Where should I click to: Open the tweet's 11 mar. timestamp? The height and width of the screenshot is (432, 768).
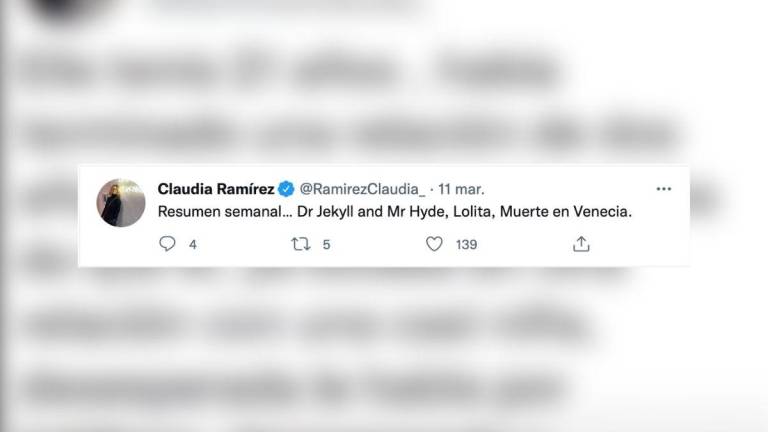point(461,189)
